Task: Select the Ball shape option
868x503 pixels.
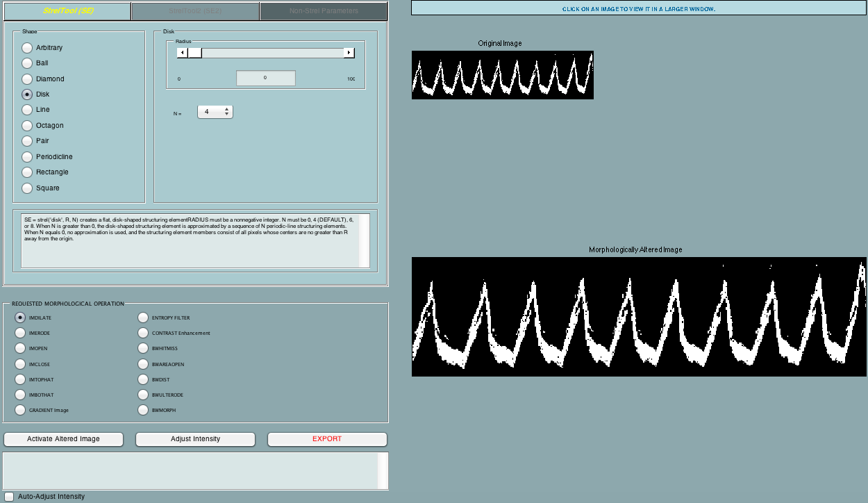Action: [27, 63]
